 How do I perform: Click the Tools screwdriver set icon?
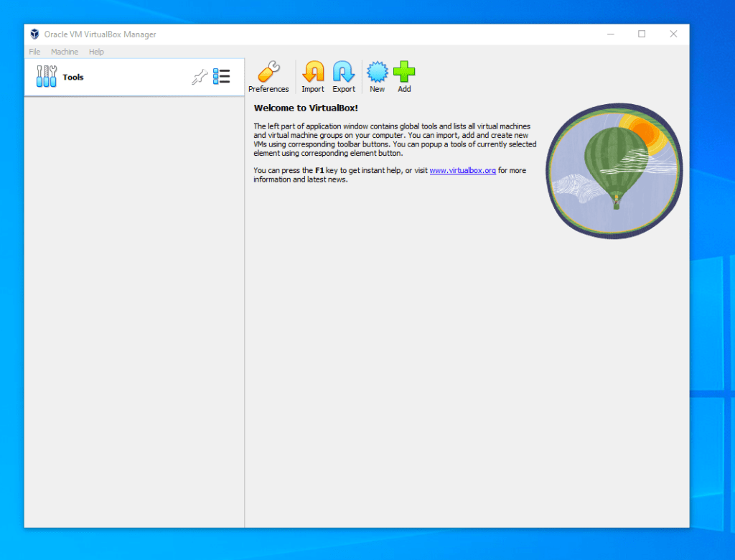[x=47, y=77]
